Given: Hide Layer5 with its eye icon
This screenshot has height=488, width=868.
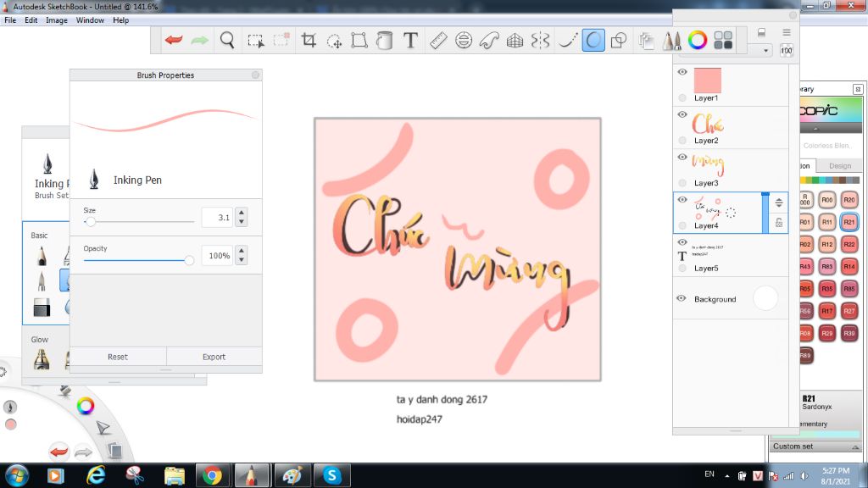Looking at the screenshot, I should point(682,242).
